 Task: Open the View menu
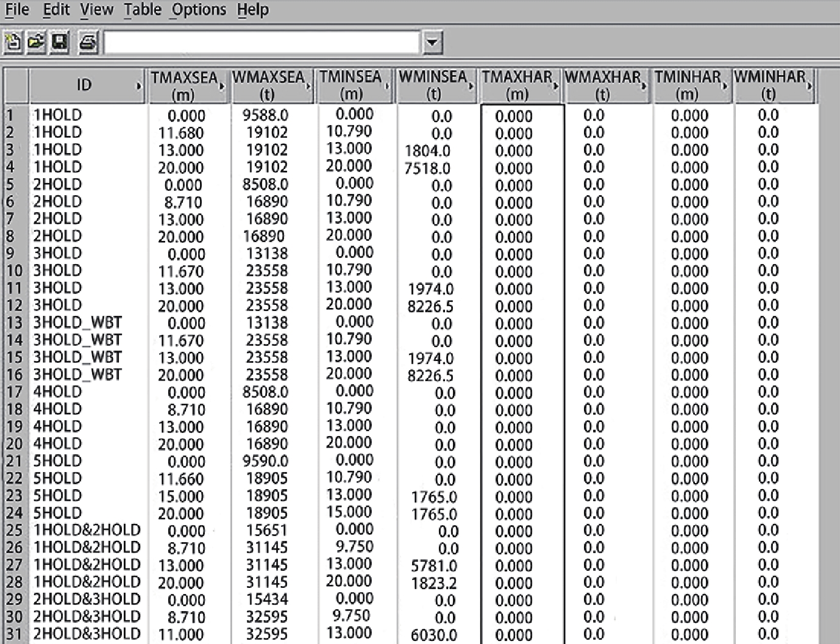point(96,10)
